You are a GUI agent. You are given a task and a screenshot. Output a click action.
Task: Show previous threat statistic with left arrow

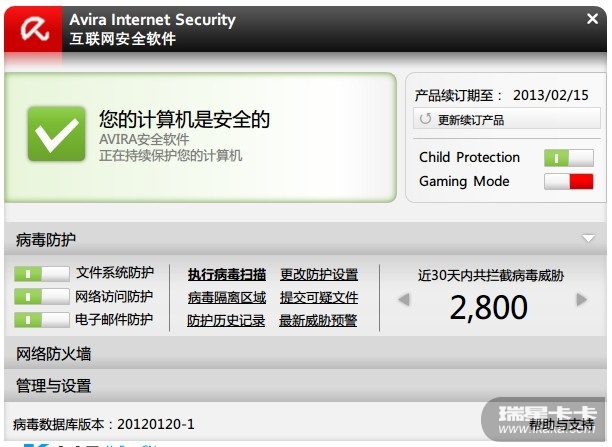404,299
